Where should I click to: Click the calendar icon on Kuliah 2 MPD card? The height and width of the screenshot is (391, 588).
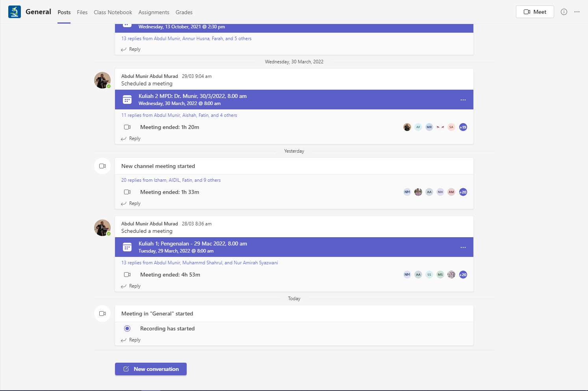click(127, 99)
